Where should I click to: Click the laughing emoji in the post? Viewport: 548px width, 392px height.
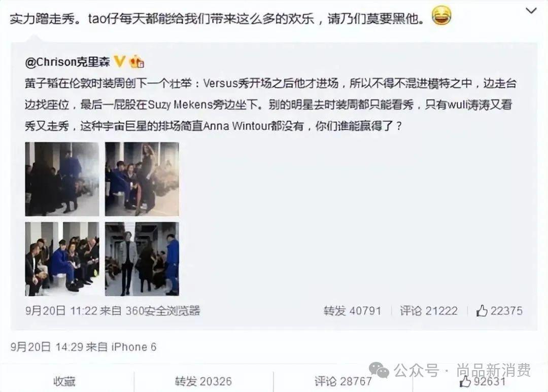442,16
